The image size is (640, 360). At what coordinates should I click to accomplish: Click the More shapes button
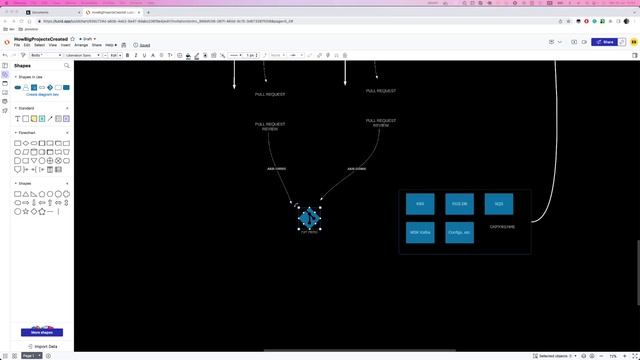coord(42,332)
